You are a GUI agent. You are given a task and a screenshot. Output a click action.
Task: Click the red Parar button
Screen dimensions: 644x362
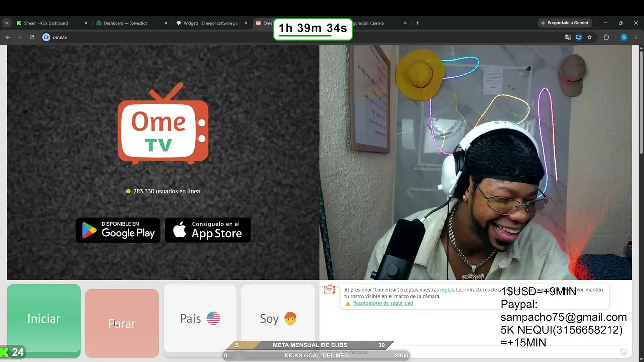tap(122, 323)
